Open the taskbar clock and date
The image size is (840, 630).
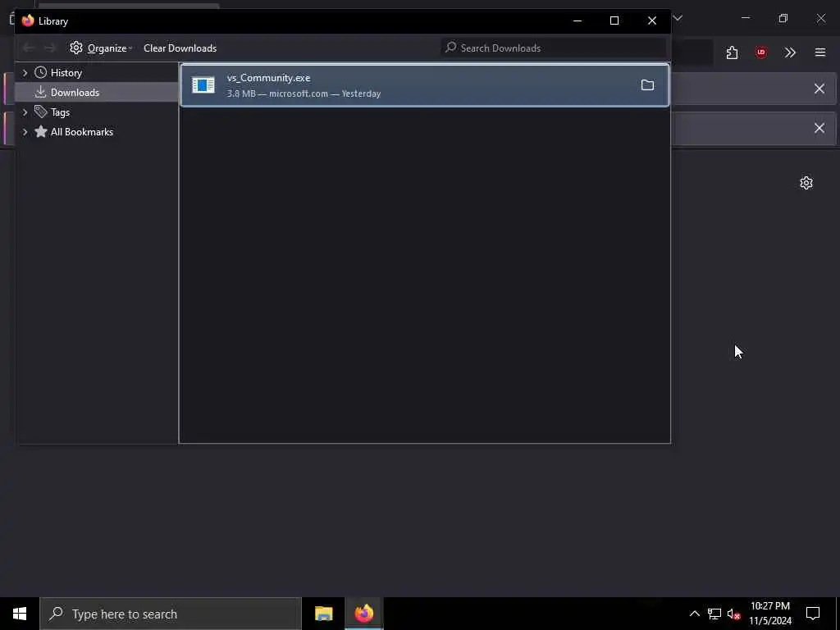[x=769, y=614]
